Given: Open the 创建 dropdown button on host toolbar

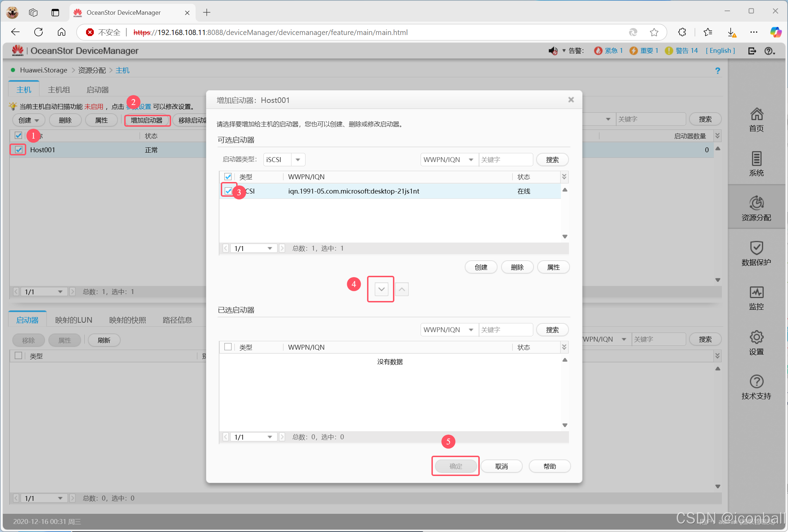Looking at the screenshot, I should click(x=29, y=120).
